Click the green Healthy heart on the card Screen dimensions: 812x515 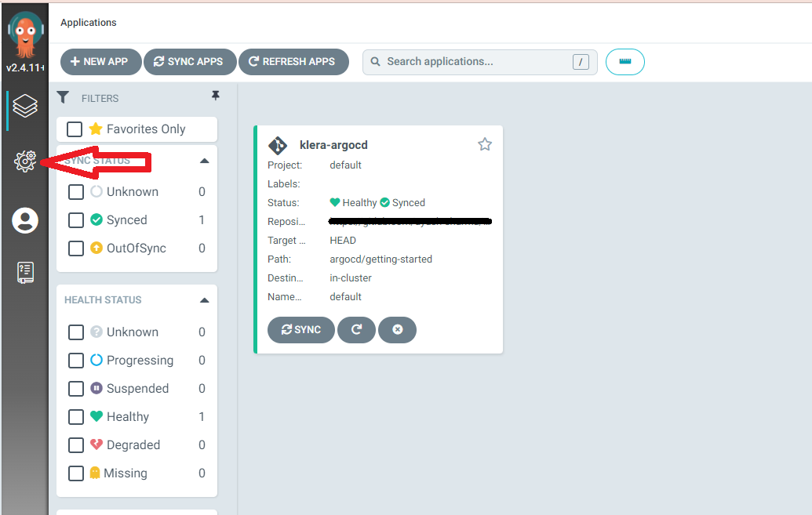tap(334, 202)
